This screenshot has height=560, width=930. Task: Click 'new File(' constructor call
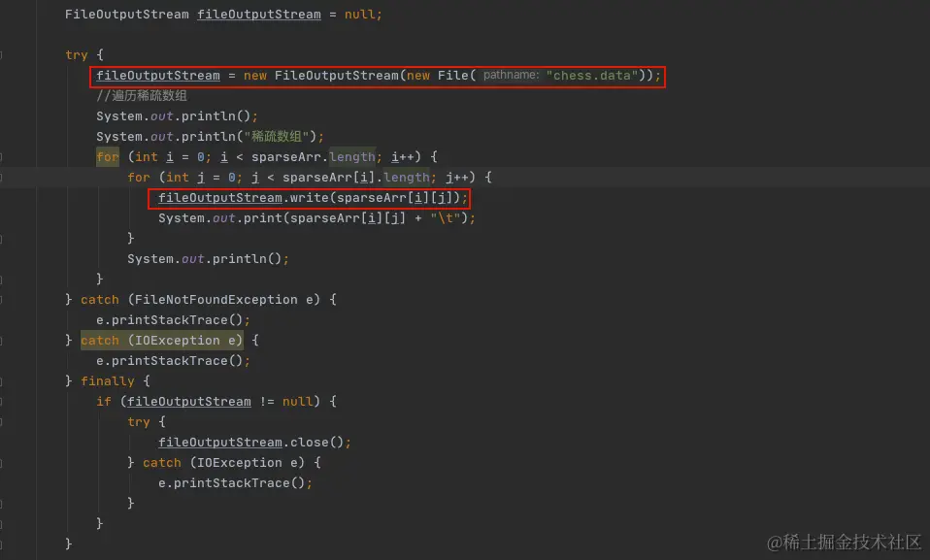tap(442, 76)
